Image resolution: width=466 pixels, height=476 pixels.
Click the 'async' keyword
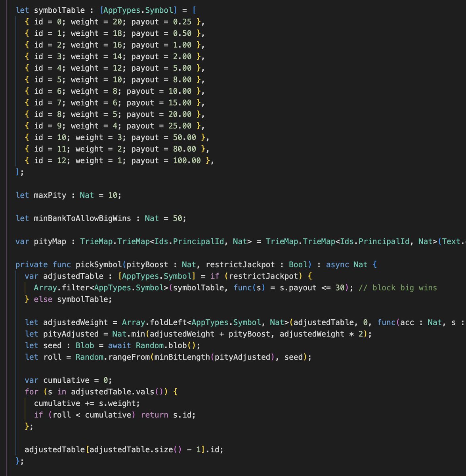[x=337, y=265]
